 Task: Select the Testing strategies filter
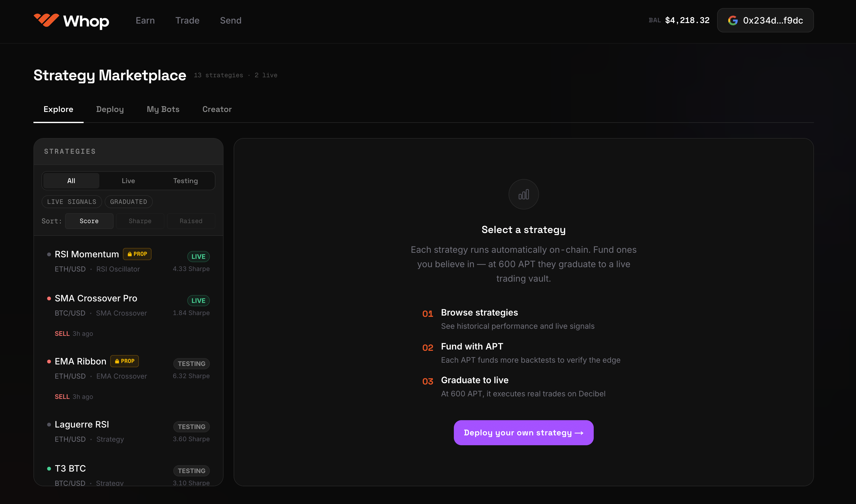(x=185, y=181)
